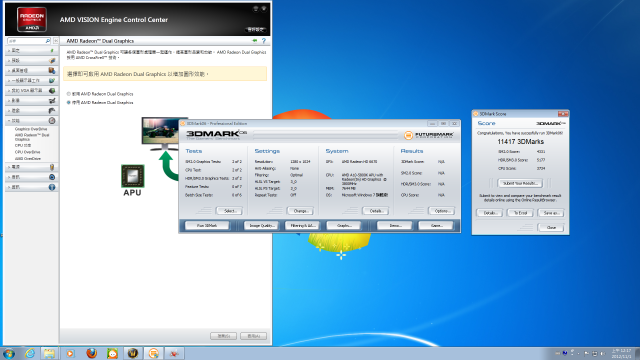Open help with the blue question mark
640x360 pixels.
264,41
